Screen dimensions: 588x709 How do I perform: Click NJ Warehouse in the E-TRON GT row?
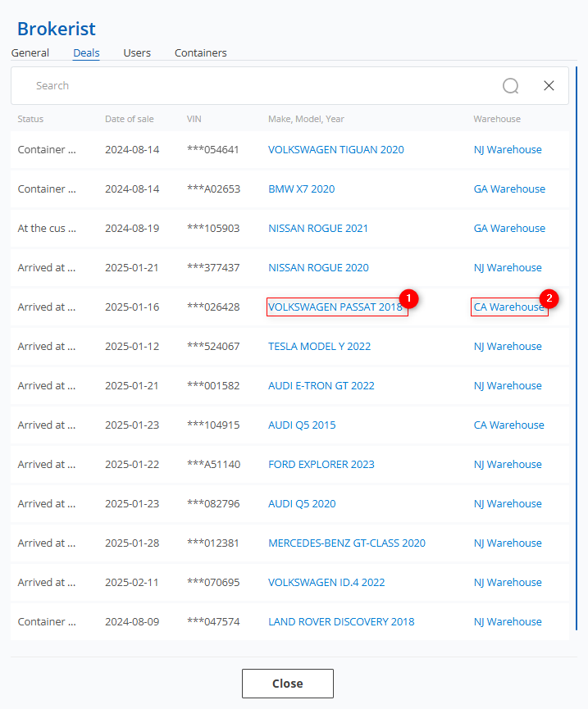(x=508, y=386)
